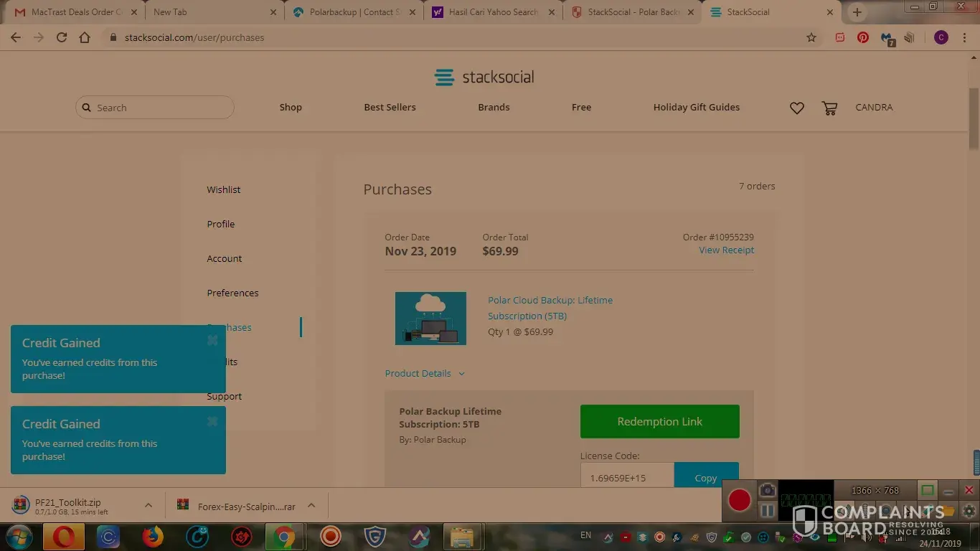Click the Windows Start button
980x551 pixels.
[19, 536]
